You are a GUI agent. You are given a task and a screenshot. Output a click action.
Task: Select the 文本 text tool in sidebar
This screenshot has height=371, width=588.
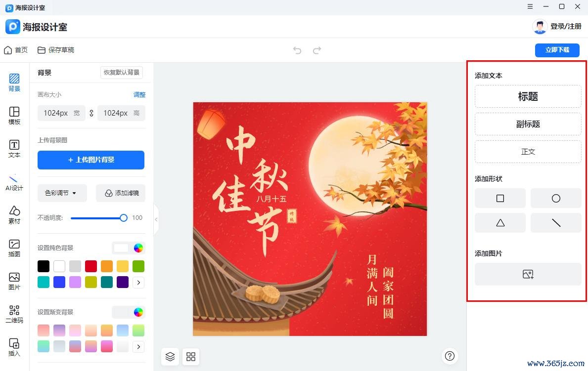14,149
